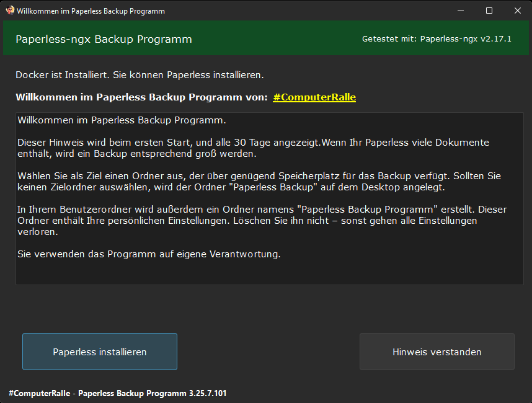Click the eigene Verantwortung disclaimer line
The width and height of the screenshot is (532, 403).
click(149, 254)
